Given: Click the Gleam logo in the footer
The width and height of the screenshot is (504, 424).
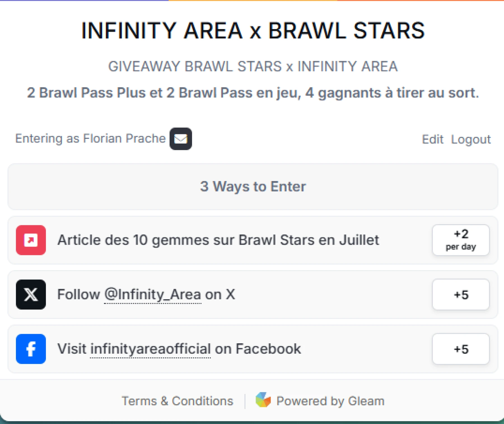Looking at the screenshot, I should 263,400.
